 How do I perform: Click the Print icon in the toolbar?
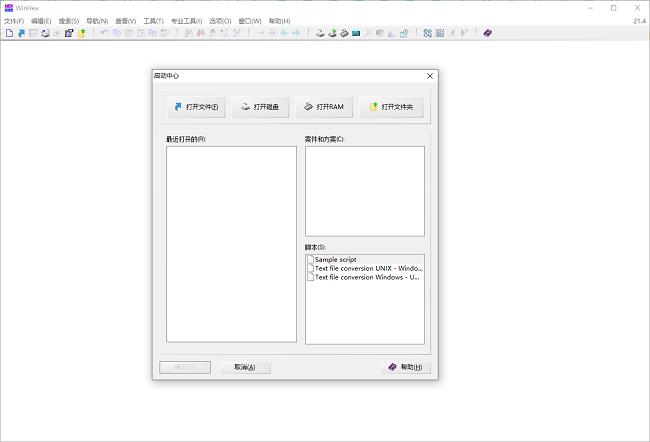(45, 33)
